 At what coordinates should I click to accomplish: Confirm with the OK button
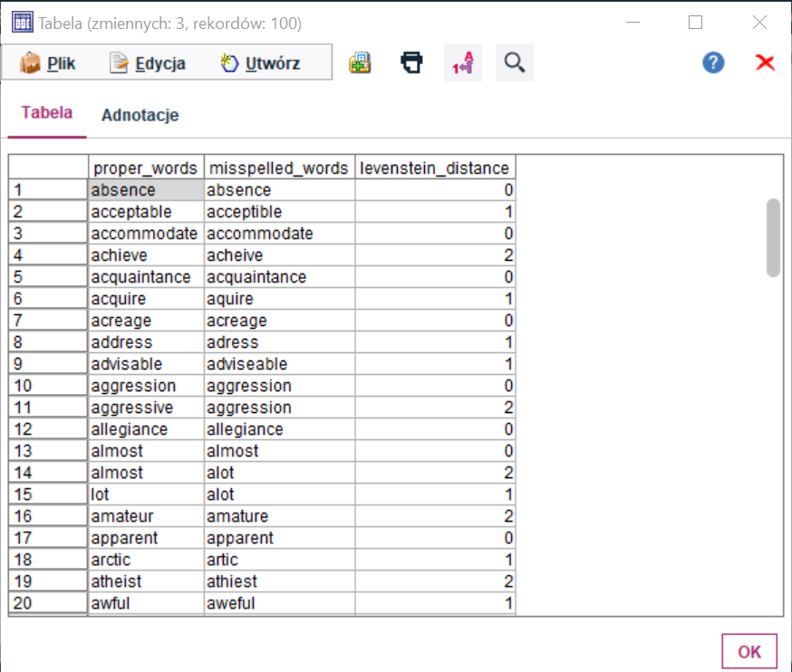pos(749,651)
